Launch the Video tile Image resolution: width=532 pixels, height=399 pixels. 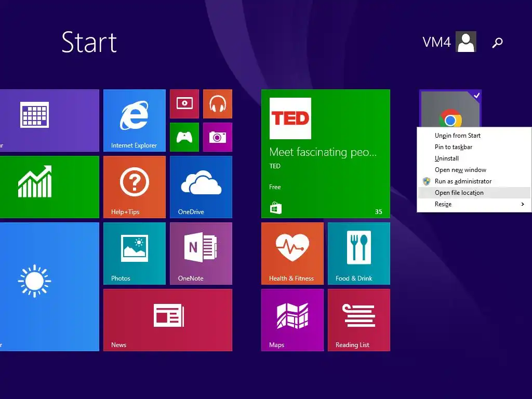pyautogui.click(x=184, y=104)
